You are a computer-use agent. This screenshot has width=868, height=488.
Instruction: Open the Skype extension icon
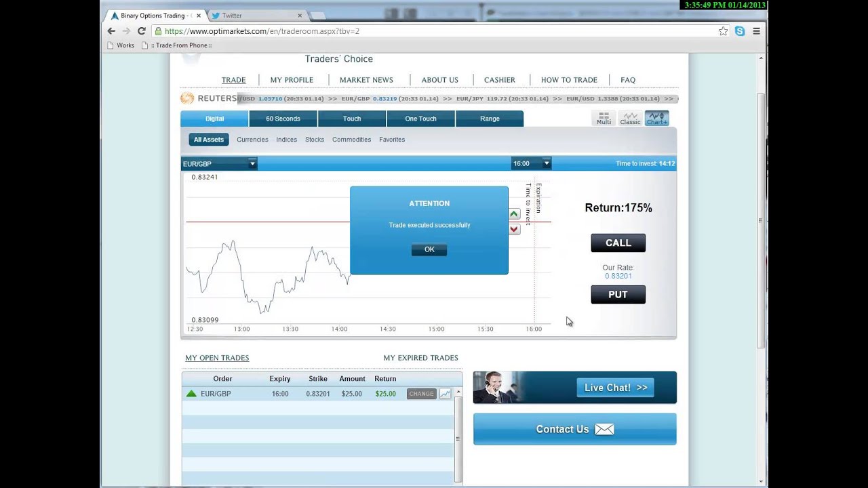pos(740,31)
